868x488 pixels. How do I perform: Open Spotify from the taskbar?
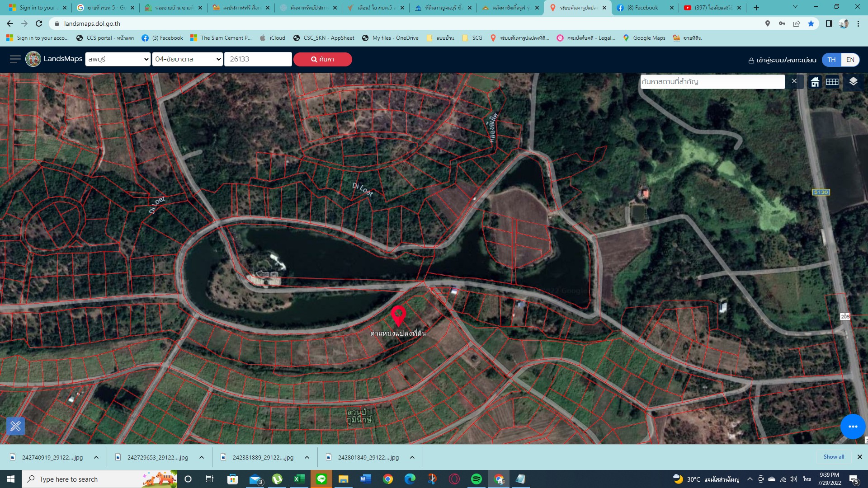(476, 479)
